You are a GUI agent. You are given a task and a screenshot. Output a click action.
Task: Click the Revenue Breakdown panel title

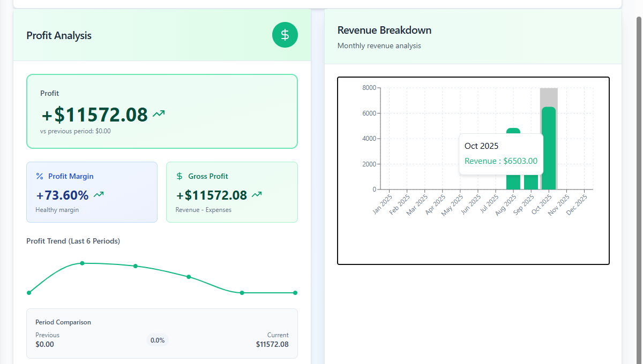(x=384, y=30)
